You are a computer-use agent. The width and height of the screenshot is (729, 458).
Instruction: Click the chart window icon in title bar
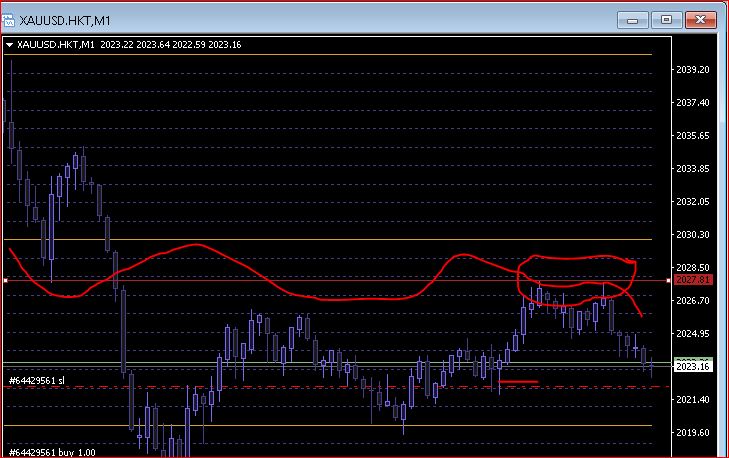8,20
